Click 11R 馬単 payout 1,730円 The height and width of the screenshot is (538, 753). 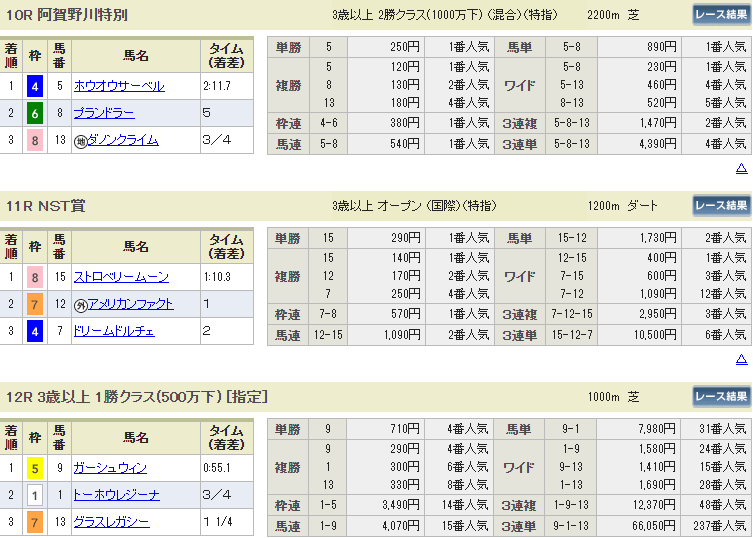pyautogui.click(x=657, y=238)
